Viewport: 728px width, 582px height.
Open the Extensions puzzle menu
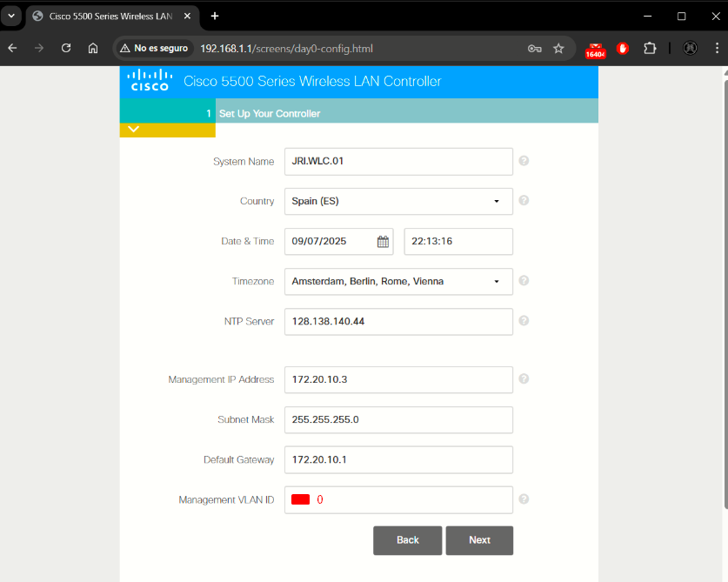650,49
